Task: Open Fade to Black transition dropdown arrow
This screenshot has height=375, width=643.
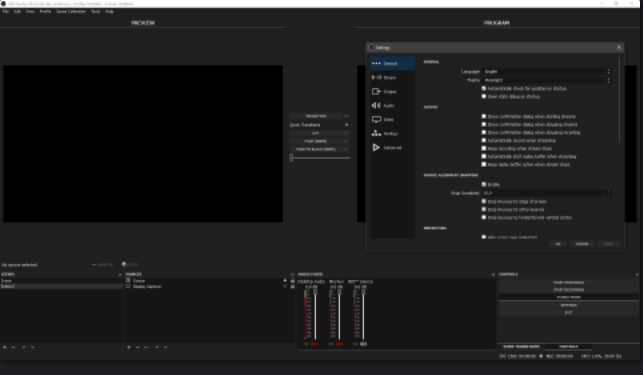Action: click(x=346, y=149)
